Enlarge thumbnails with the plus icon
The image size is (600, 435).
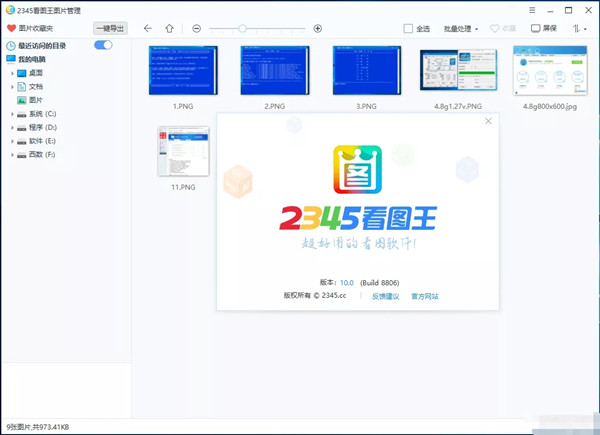317,28
